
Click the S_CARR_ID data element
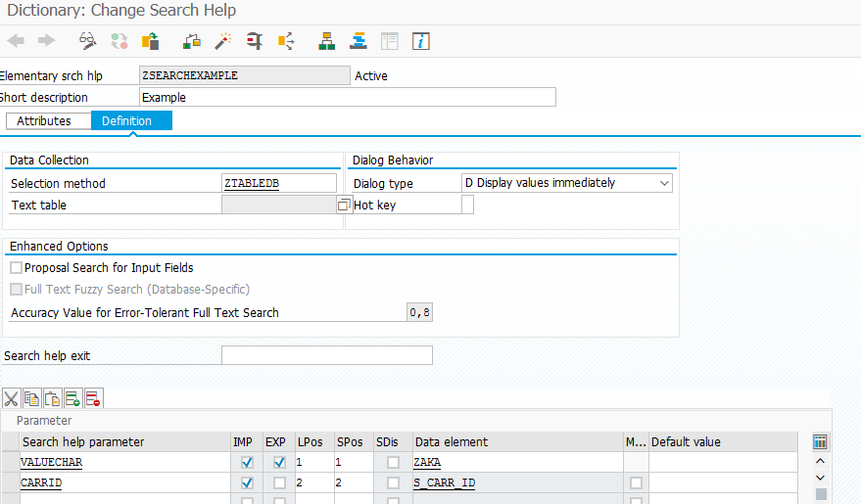[518, 483]
